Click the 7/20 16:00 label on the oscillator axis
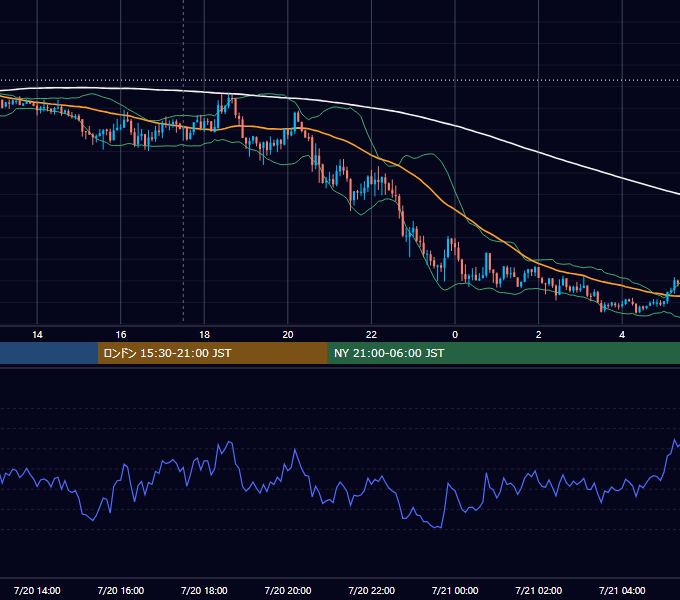680x600 pixels. [x=121, y=590]
